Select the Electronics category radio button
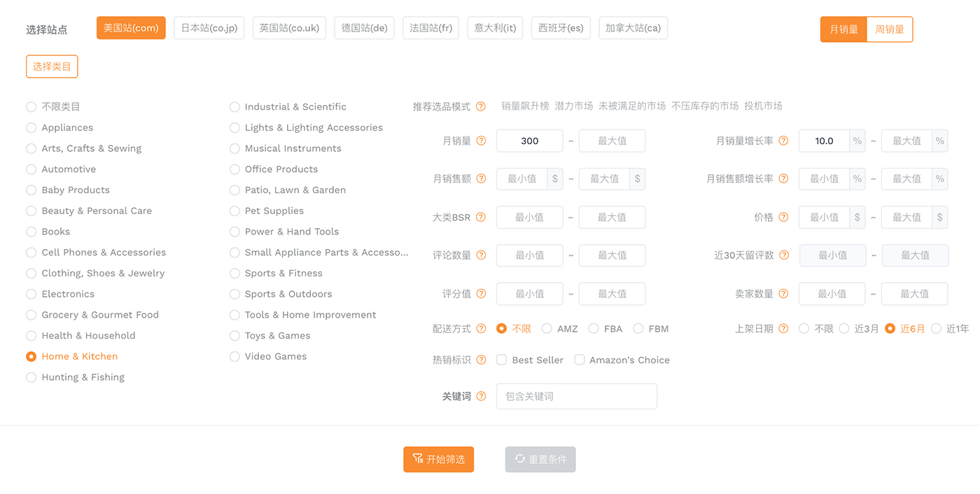This screenshot has width=980, height=494. point(31,294)
